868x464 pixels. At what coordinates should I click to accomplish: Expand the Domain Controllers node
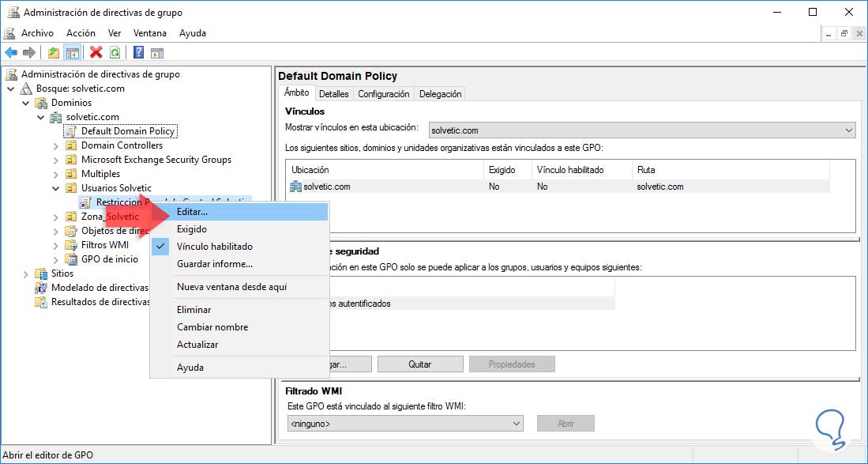(56, 145)
